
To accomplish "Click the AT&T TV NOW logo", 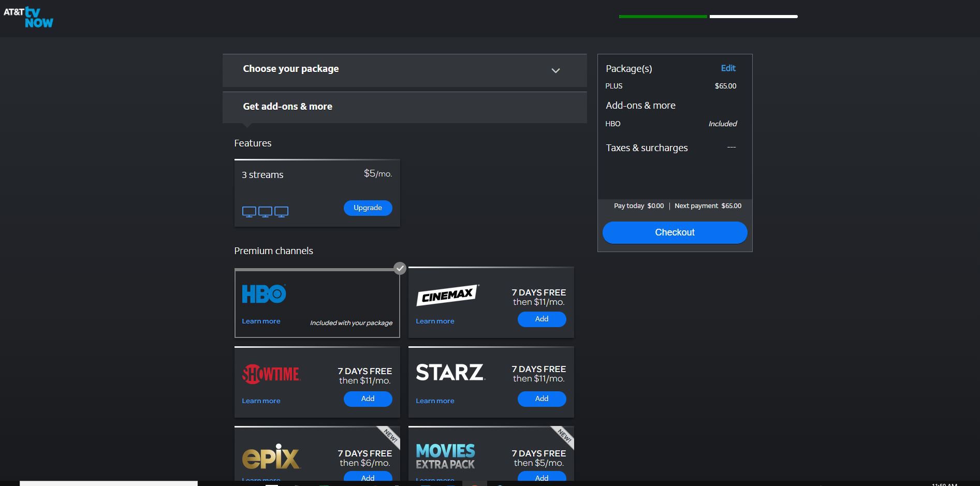I will point(28,17).
